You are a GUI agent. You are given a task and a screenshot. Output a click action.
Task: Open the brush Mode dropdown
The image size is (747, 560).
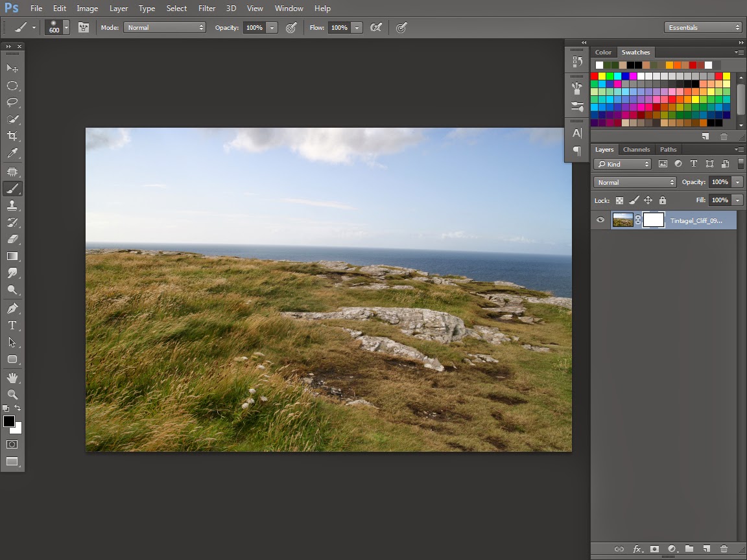click(165, 28)
